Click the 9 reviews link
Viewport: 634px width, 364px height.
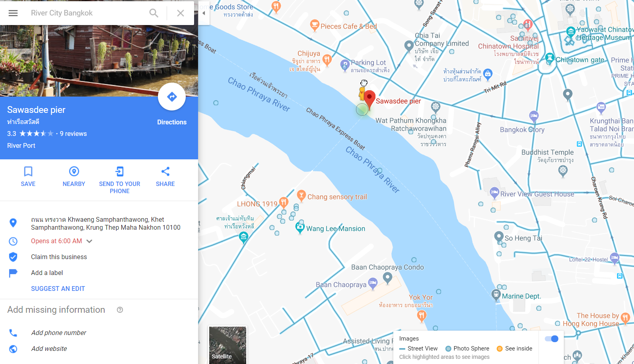click(73, 134)
